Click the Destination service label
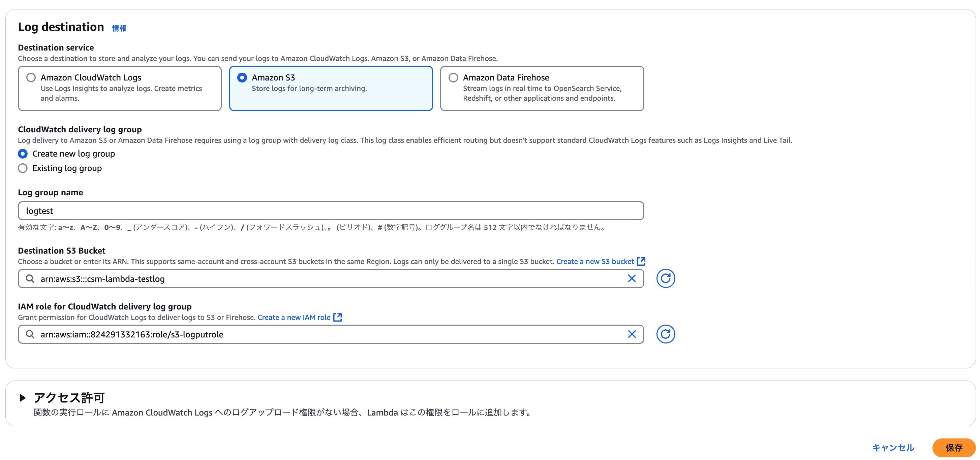The height and width of the screenshot is (460, 980). (56, 47)
